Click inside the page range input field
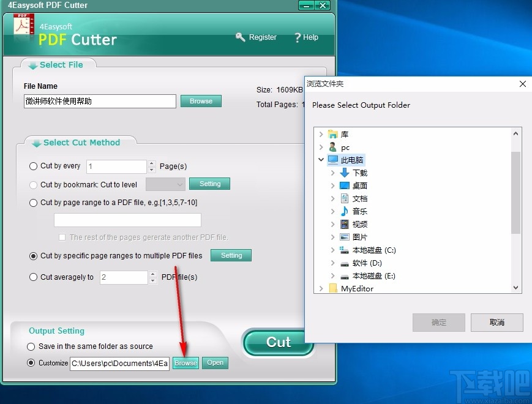The width and height of the screenshot is (532, 404). click(127, 220)
